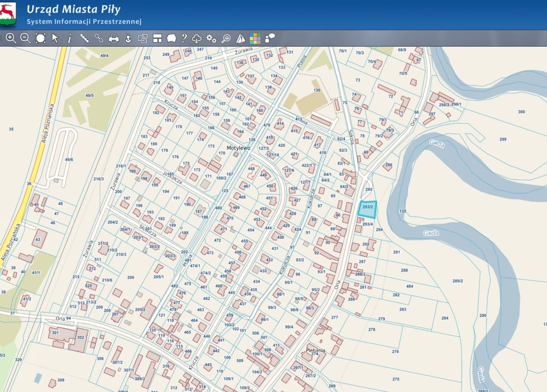
Task: Open the gears settings icon
Action: click(x=211, y=38)
